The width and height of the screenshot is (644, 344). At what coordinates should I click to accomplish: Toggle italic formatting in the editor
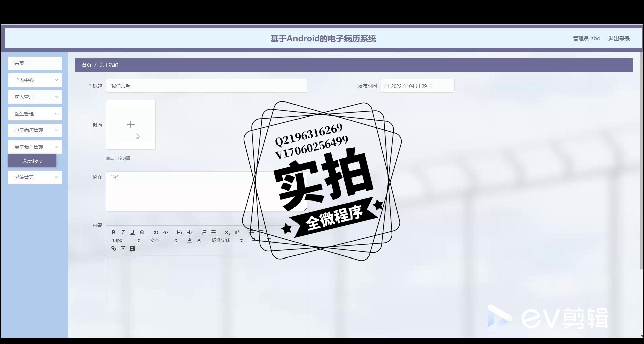pos(123,232)
